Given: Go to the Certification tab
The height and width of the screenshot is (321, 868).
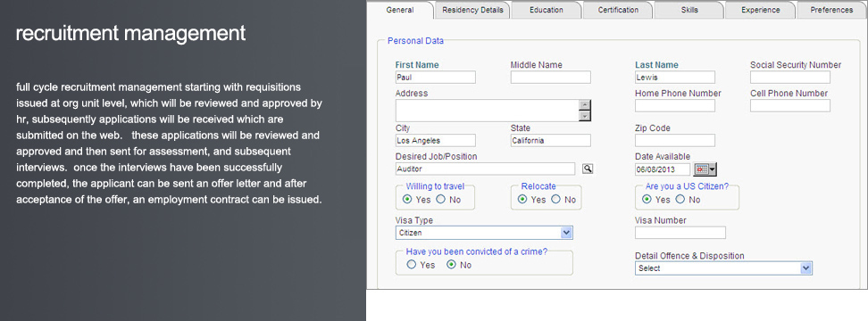Looking at the screenshot, I should [618, 10].
